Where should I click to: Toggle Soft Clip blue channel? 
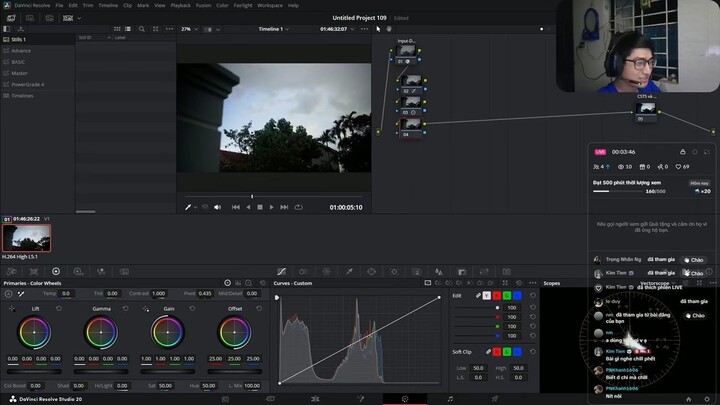click(517, 352)
